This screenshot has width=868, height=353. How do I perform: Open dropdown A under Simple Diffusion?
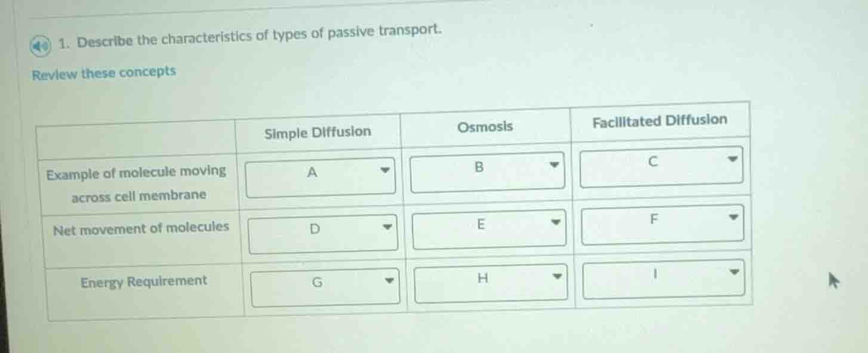click(321, 174)
